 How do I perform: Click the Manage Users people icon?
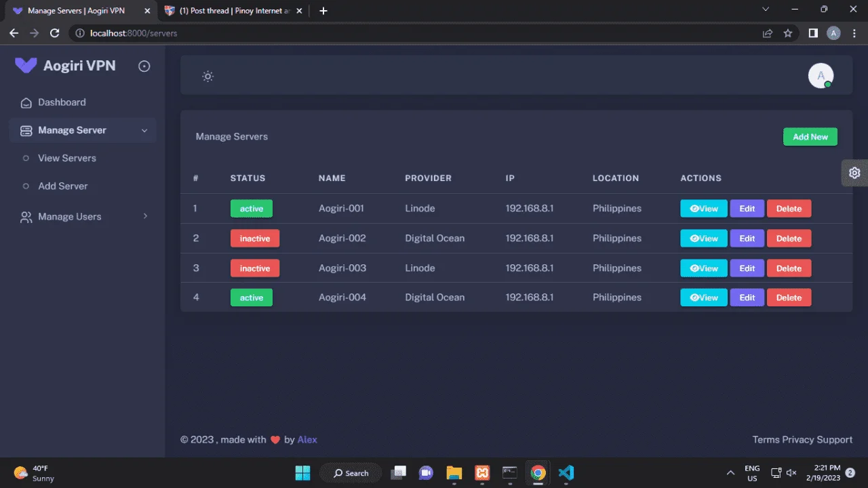[x=26, y=217]
